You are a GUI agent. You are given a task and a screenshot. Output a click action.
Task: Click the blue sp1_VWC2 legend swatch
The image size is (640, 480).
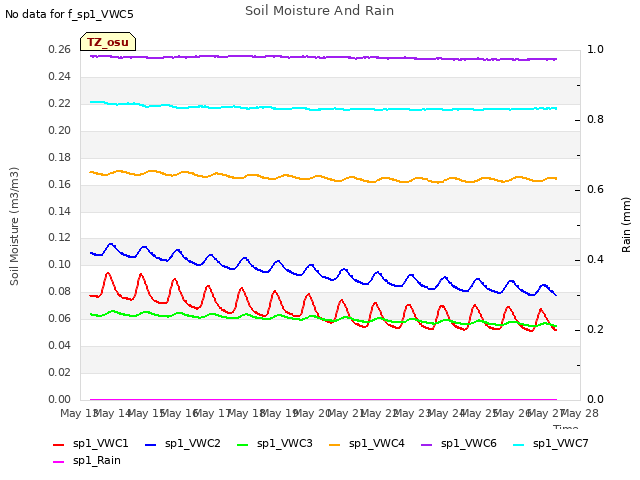(151, 444)
